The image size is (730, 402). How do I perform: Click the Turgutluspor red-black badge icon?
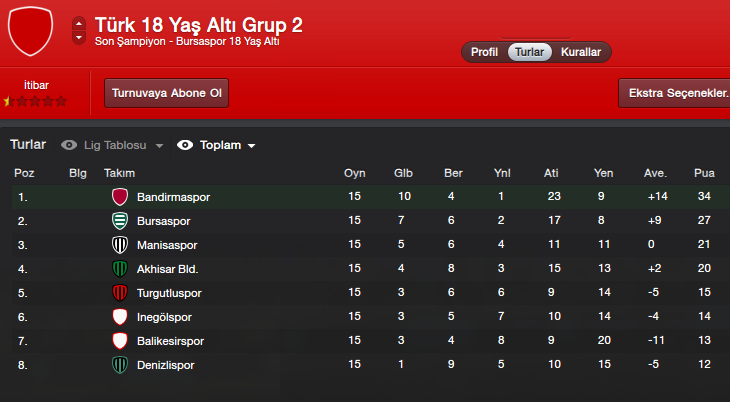coord(120,293)
